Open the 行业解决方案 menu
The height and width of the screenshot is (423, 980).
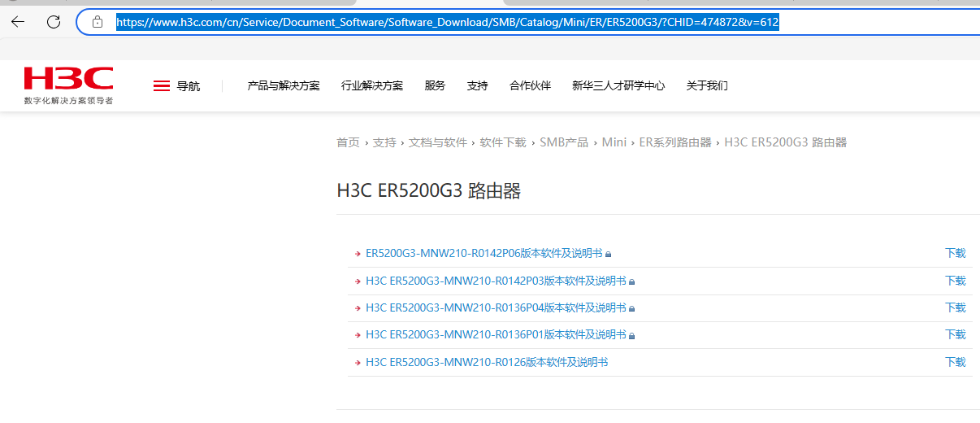(x=372, y=85)
